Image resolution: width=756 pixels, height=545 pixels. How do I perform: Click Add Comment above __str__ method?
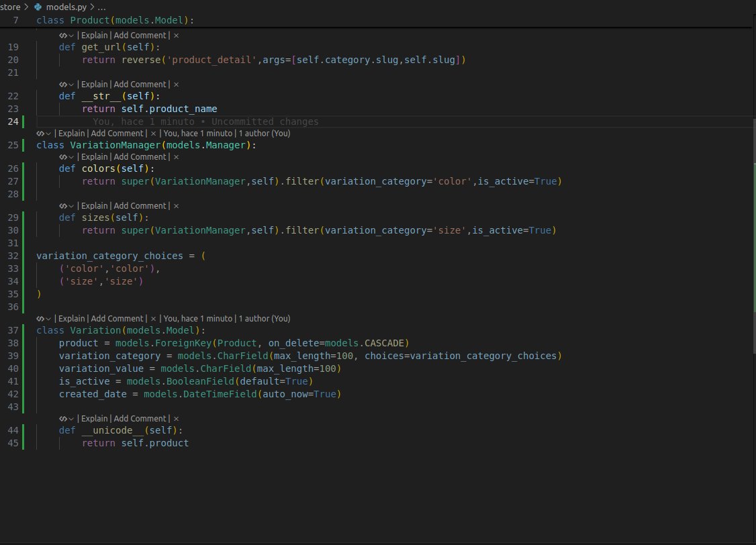coord(140,85)
